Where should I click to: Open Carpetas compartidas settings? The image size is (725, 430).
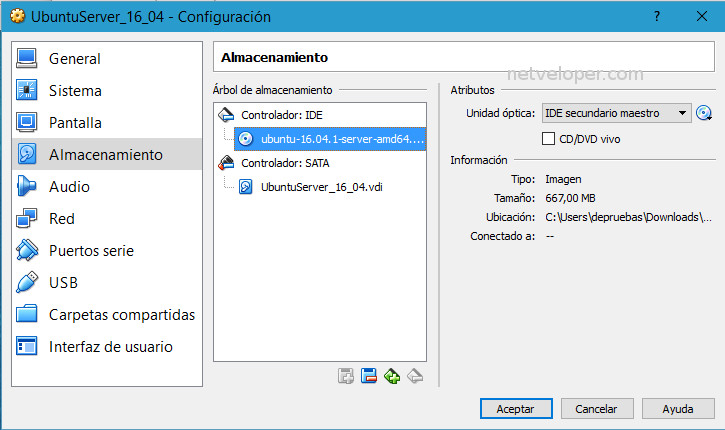tap(107, 314)
